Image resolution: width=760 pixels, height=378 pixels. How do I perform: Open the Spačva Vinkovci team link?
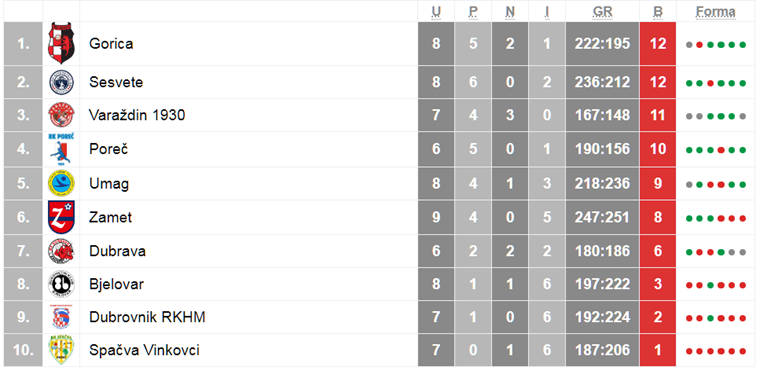144,350
